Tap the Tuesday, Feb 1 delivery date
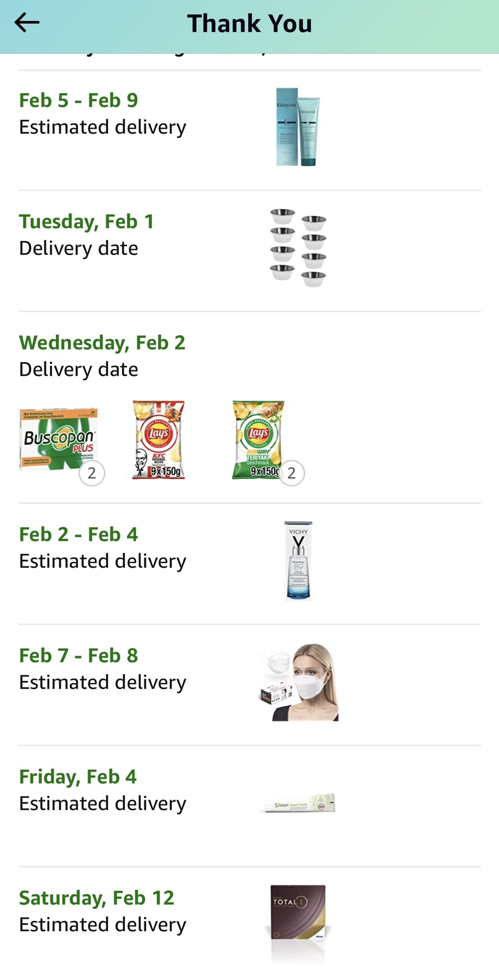The image size is (499, 980). (x=86, y=222)
